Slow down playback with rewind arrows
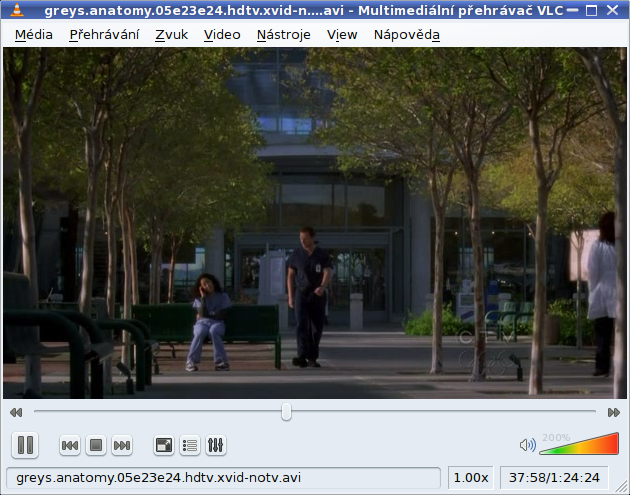The height and width of the screenshot is (495, 630). point(16,412)
